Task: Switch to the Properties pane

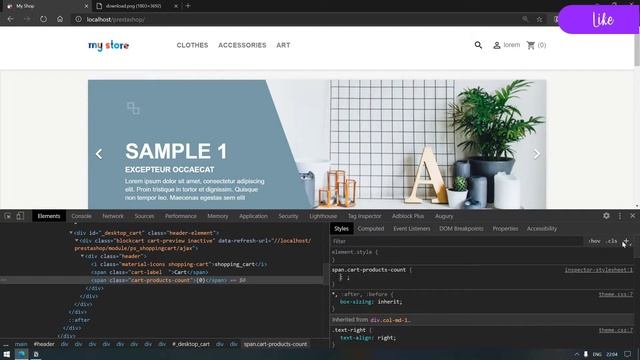Action: click(505, 229)
